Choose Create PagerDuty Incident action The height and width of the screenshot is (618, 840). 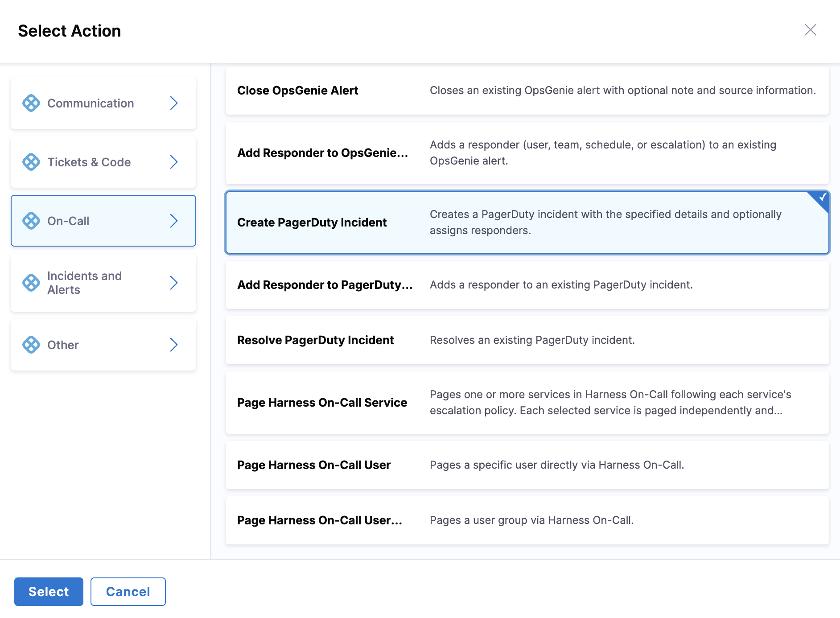(x=527, y=222)
